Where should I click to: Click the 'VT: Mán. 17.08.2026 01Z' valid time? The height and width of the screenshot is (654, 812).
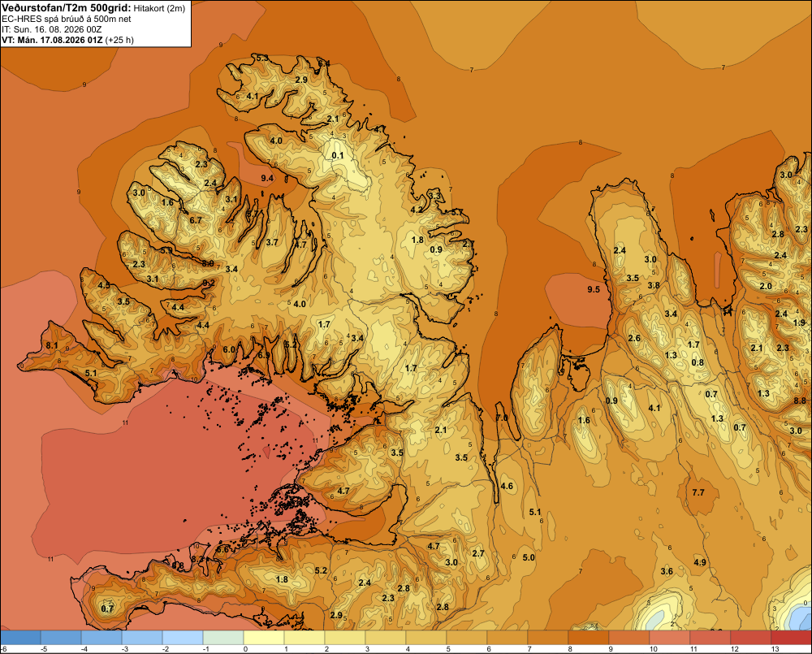52,40
